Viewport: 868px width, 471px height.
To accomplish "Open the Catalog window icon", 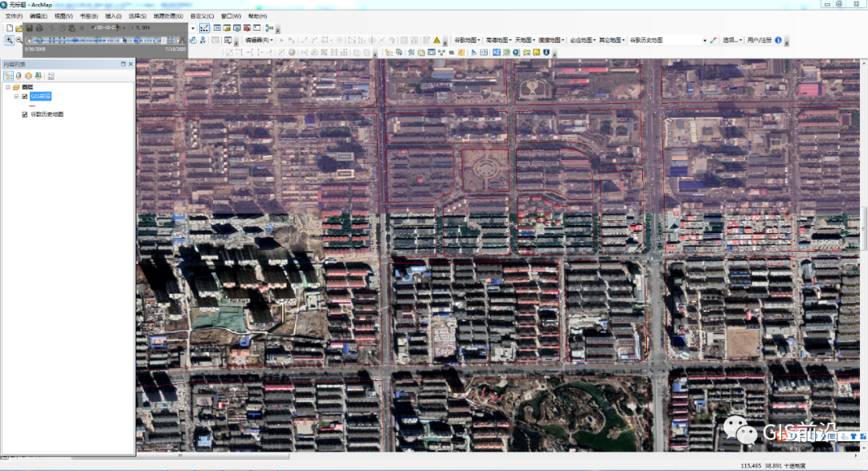I will (227, 27).
